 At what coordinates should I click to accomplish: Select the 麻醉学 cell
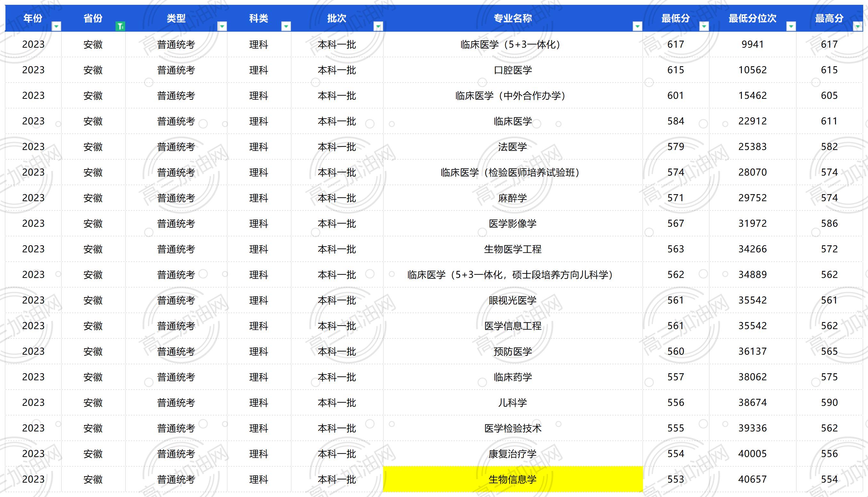point(513,198)
